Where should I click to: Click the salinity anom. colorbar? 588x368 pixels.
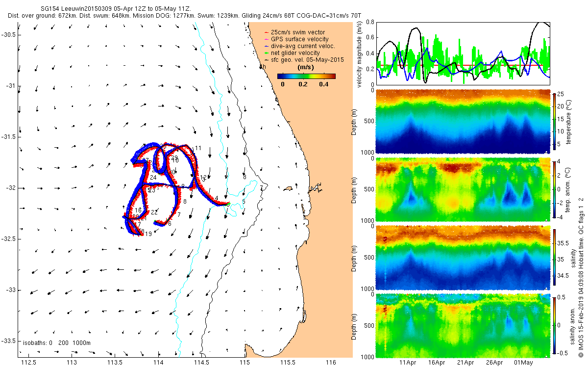[x=555, y=325]
